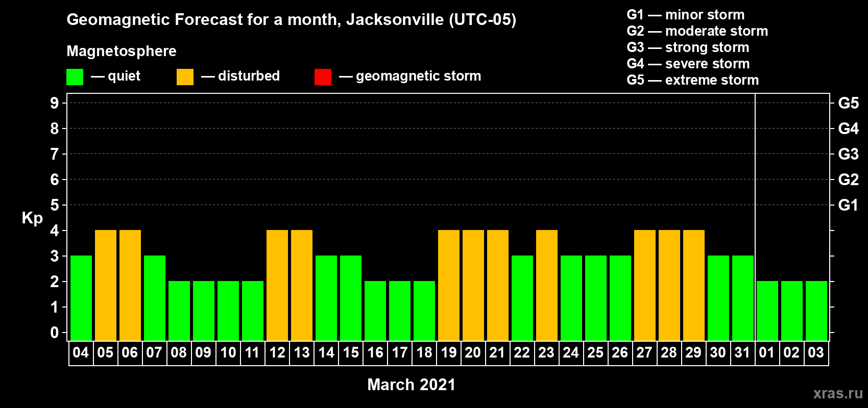Click the green bar for March 08

pos(179,311)
